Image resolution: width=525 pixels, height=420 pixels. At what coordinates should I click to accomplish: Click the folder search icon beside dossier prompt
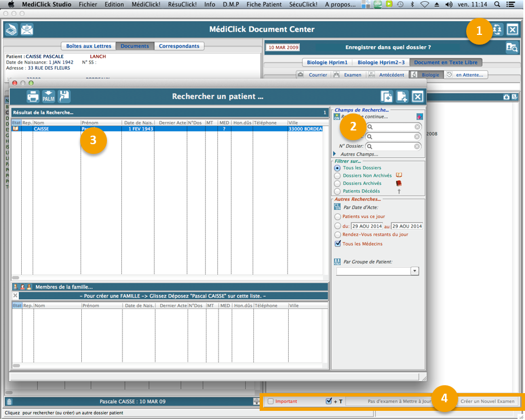[x=511, y=47]
